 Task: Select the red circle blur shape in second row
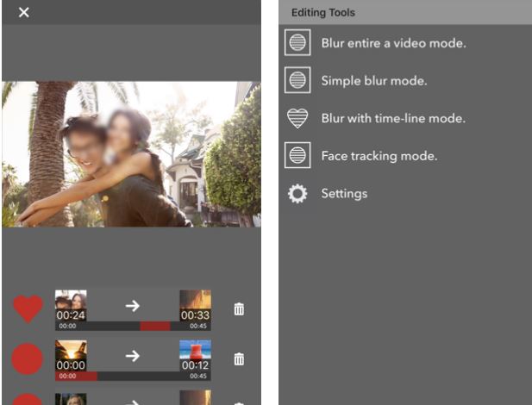(28, 358)
